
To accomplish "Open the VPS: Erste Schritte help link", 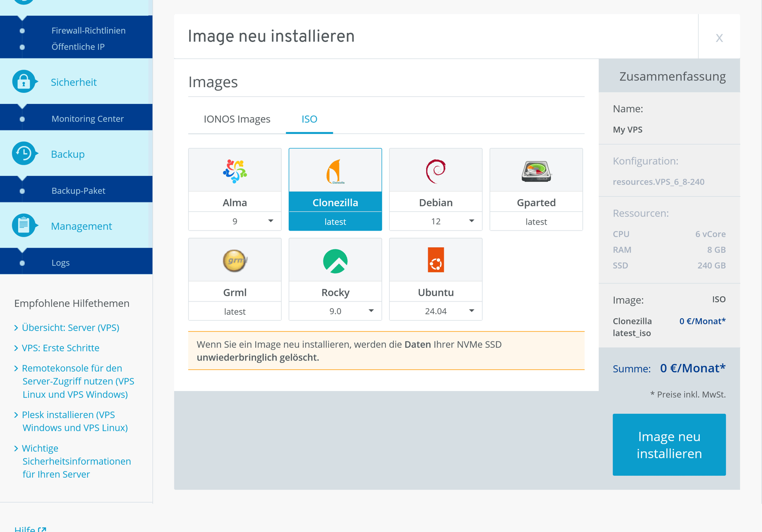I will point(60,348).
